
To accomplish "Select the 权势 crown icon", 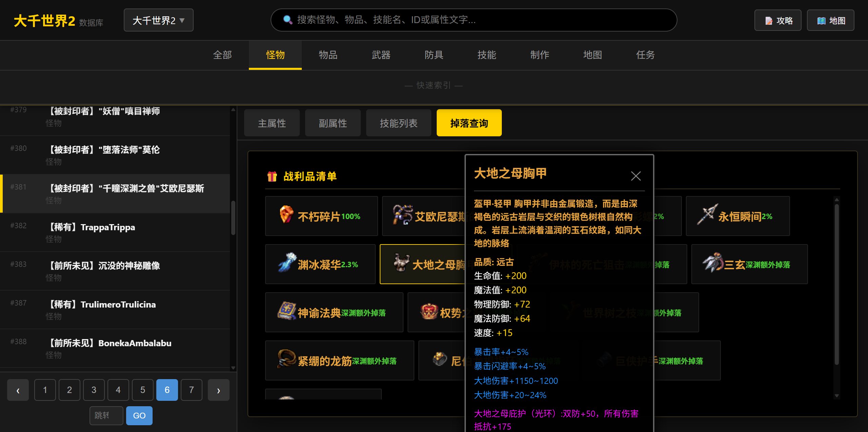I will tap(429, 311).
